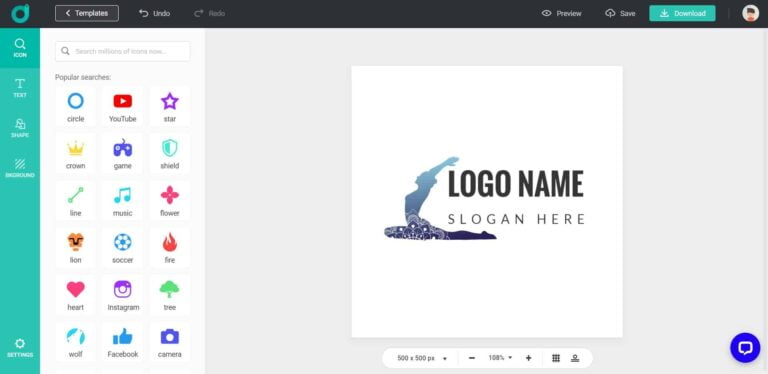The image size is (768, 374).
Task: Select the game controller icon
Action: pos(122,154)
